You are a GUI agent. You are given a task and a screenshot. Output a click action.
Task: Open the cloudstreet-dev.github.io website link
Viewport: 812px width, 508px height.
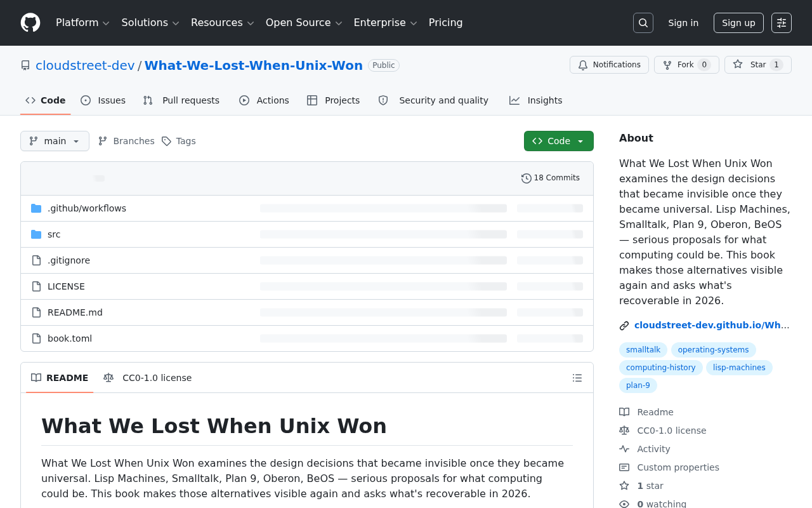pos(712,325)
